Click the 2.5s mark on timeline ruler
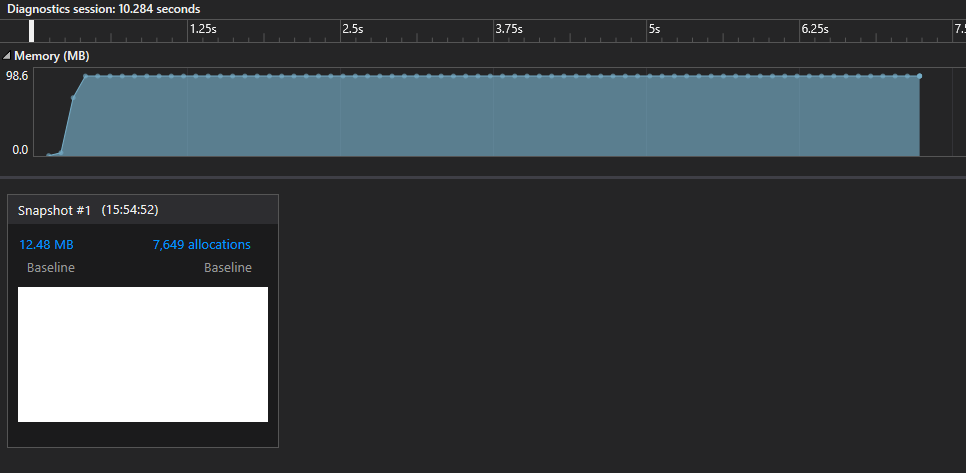966x473 pixels. tap(352, 29)
